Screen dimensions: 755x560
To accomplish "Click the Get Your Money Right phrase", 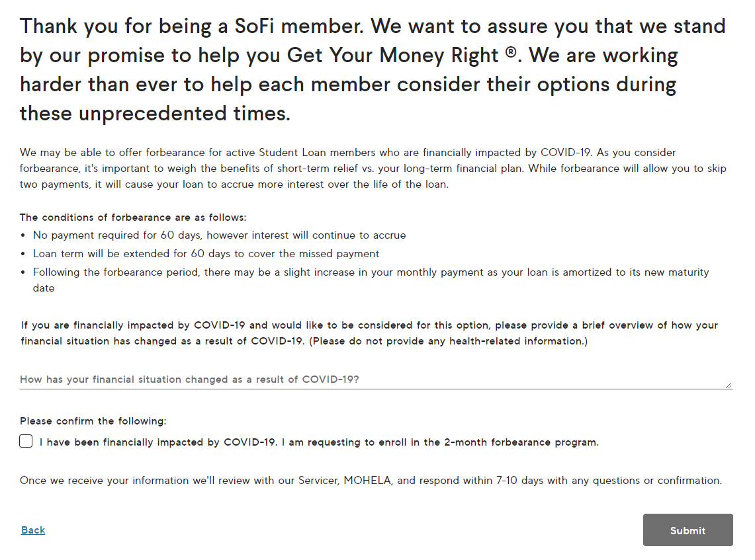I will (x=392, y=56).
